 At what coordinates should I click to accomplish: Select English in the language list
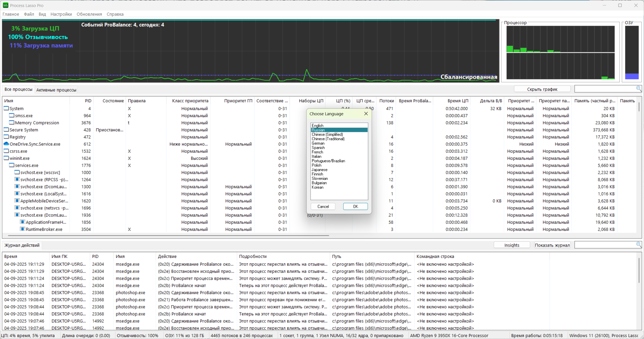pyautogui.click(x=317, y=126)
